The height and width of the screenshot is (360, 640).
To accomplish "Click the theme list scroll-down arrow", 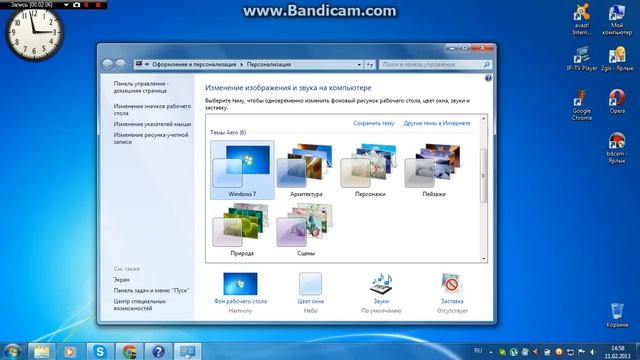I will tap(484, 258).
